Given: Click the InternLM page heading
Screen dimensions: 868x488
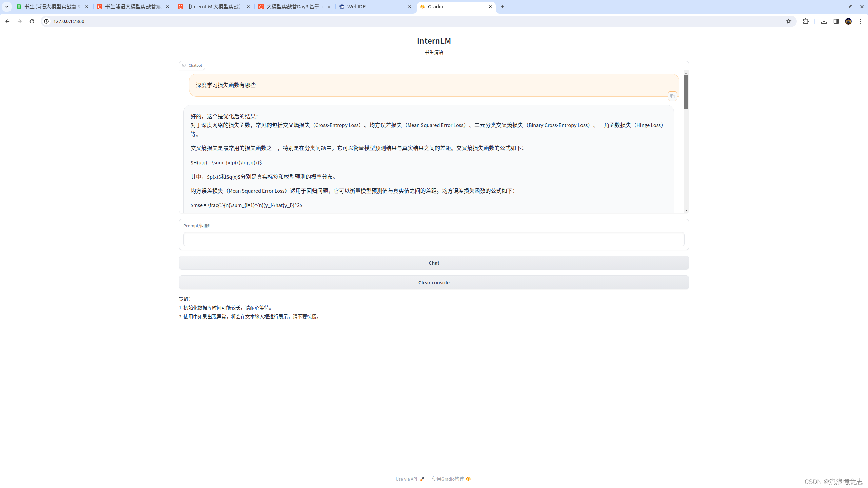Looking at the screenshot, I should tap(434, 41).
